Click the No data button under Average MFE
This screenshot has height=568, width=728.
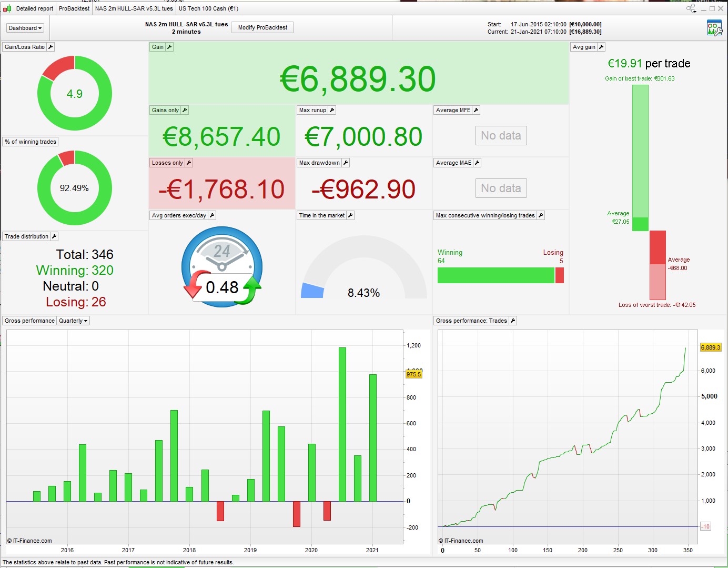tap(501, 136)
